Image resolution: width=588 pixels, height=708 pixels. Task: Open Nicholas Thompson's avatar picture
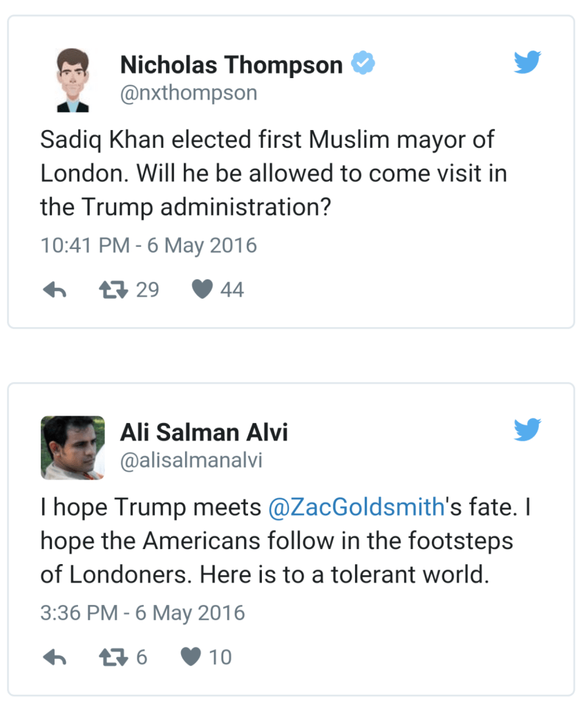pyautogui.click(x=73, y=80)
